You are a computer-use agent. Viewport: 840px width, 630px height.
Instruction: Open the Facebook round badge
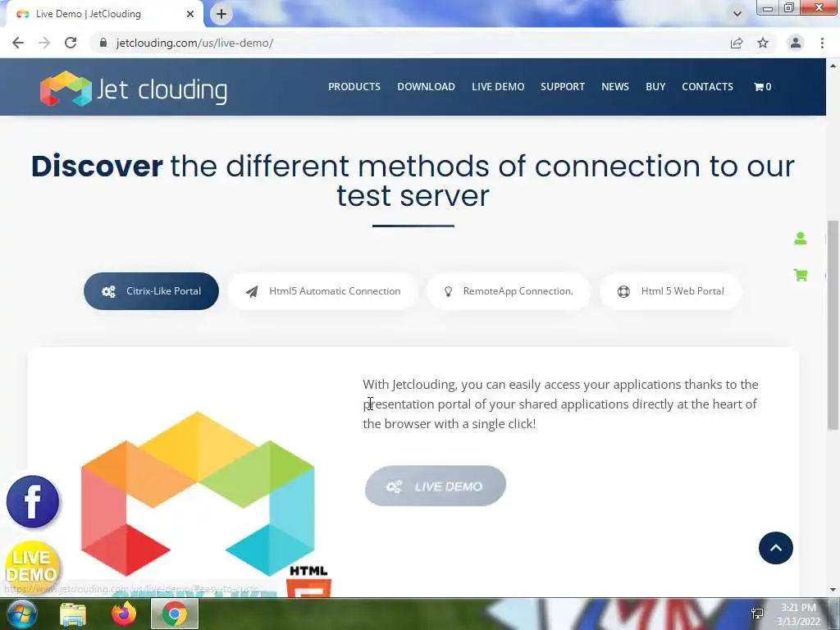(33, 501)
